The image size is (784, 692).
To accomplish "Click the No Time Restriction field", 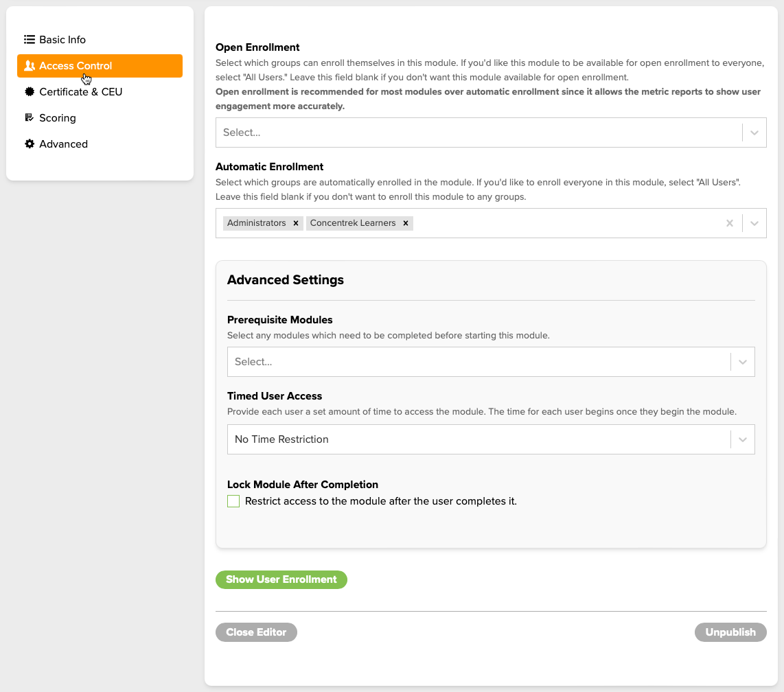I will 481,439.
